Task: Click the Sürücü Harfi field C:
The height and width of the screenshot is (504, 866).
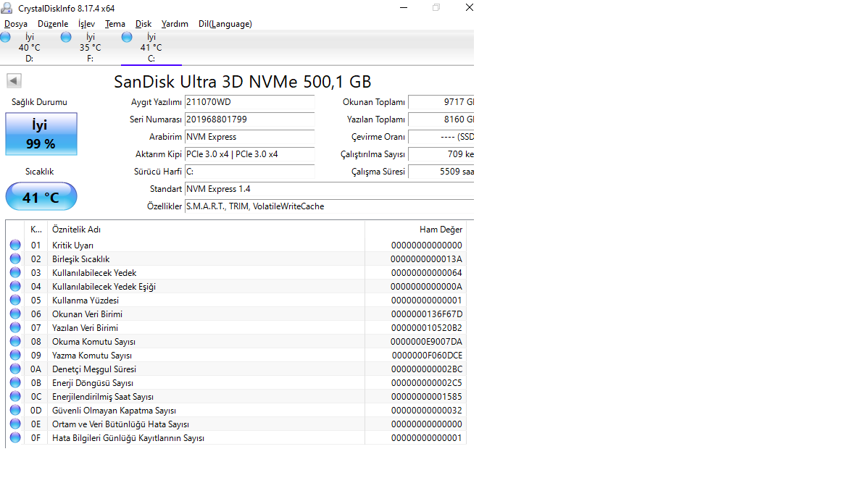Action: point(249,172)
